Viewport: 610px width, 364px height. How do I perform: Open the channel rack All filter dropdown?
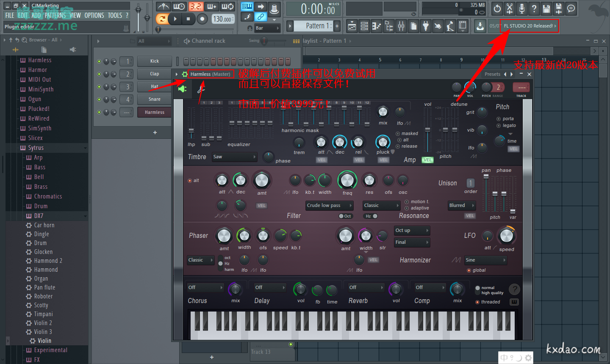[x=154, y=41]
